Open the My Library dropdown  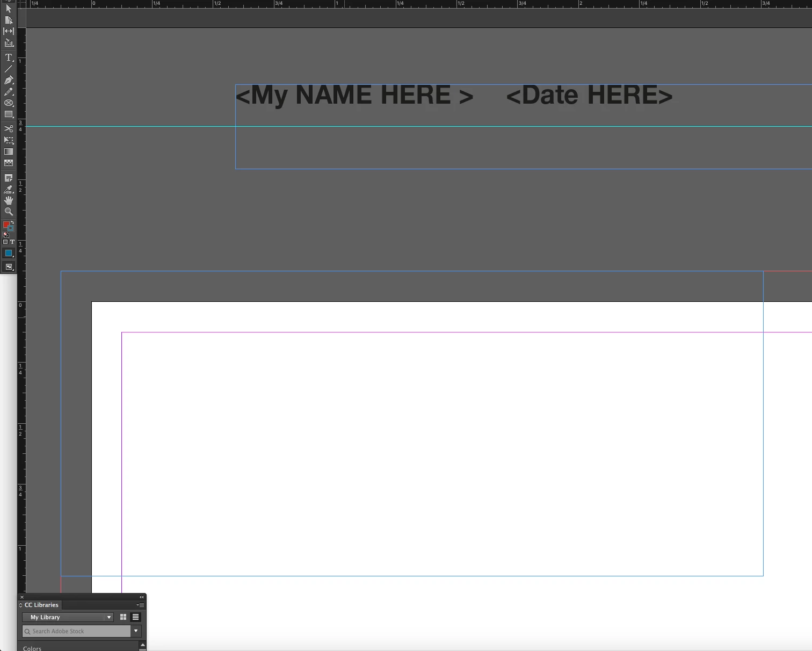pyautogui.click(x=68, y=617)
